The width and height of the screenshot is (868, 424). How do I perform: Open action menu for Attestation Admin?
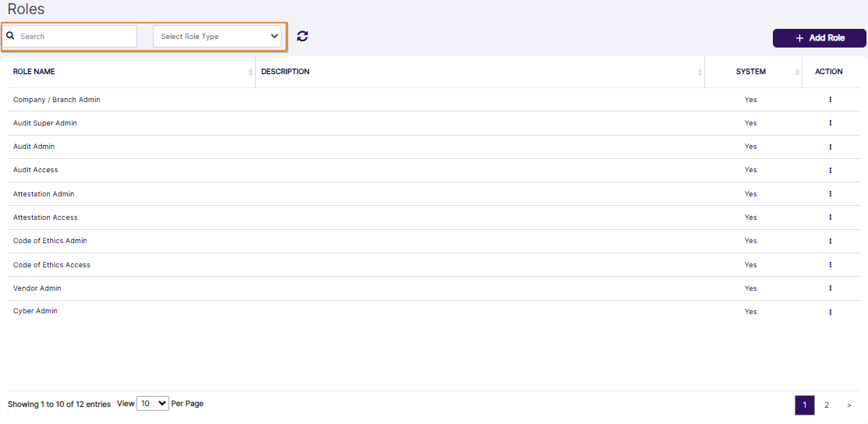(830, 194)
